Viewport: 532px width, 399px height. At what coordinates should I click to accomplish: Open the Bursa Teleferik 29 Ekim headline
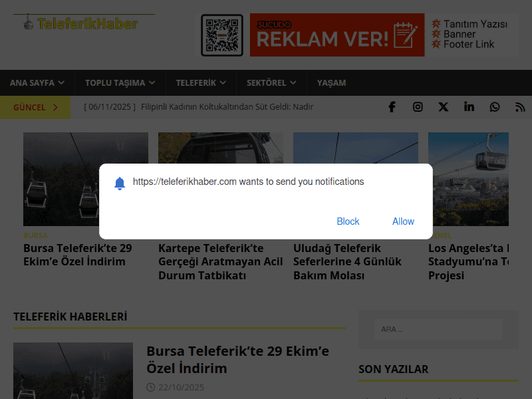click(x=237, y=360)
